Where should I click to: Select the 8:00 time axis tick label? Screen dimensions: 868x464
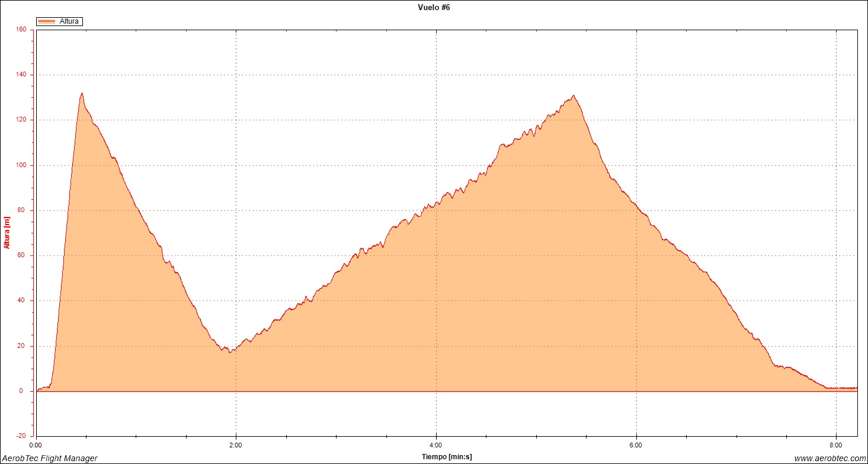836,444
